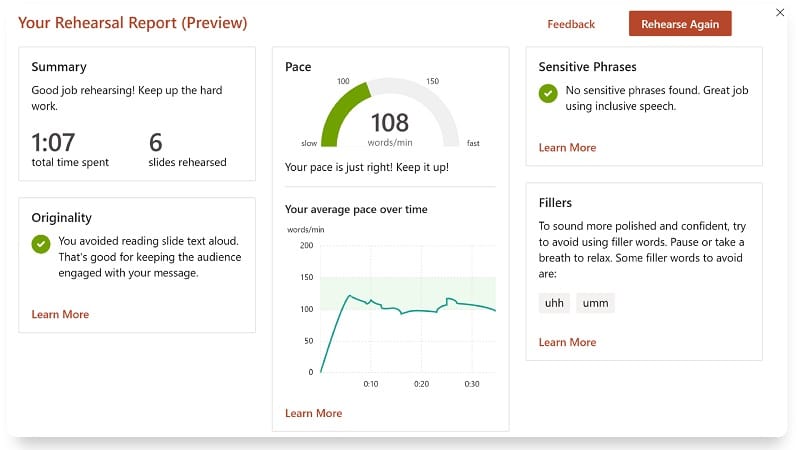Open Learn More under Sensitive Phrases
800x450 pixels.
567,147
